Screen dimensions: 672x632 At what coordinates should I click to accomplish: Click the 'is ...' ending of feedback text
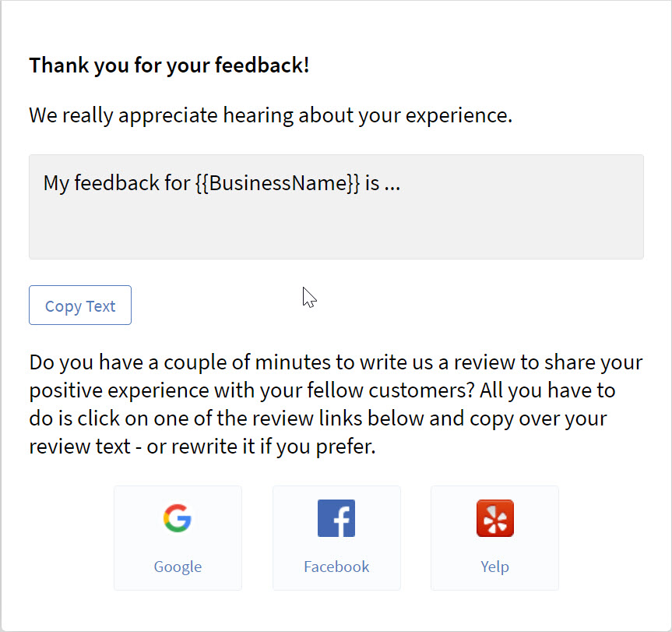click(x=382, y=183)
